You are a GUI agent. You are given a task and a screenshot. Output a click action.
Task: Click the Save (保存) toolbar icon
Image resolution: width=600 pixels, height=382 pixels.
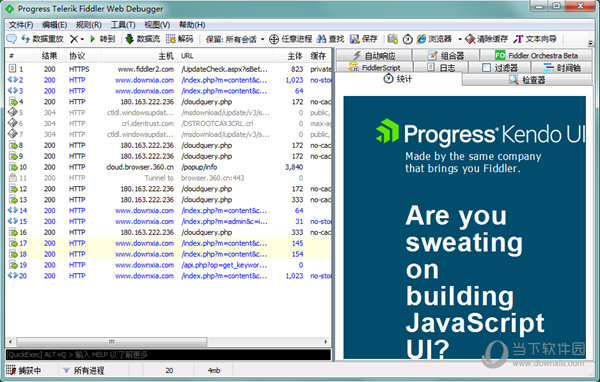coord(355,39)
